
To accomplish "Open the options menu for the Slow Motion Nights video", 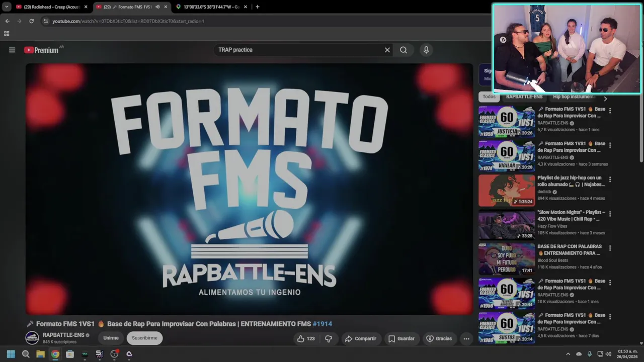I will (610, 214).
